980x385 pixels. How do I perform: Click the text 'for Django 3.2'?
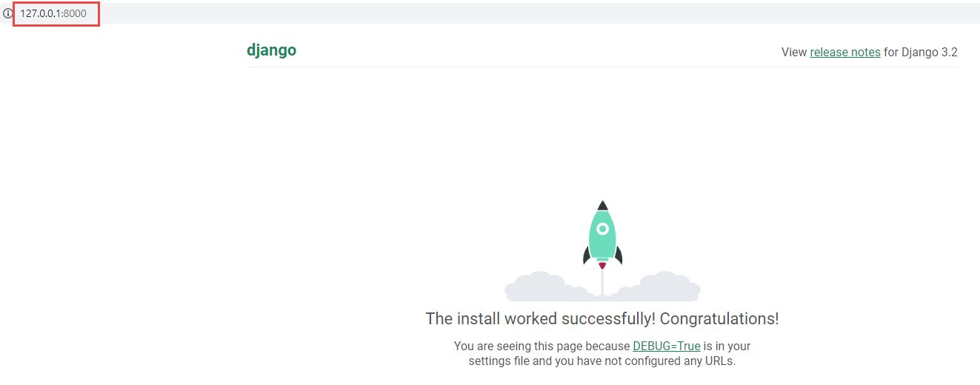tap(921, 52)
